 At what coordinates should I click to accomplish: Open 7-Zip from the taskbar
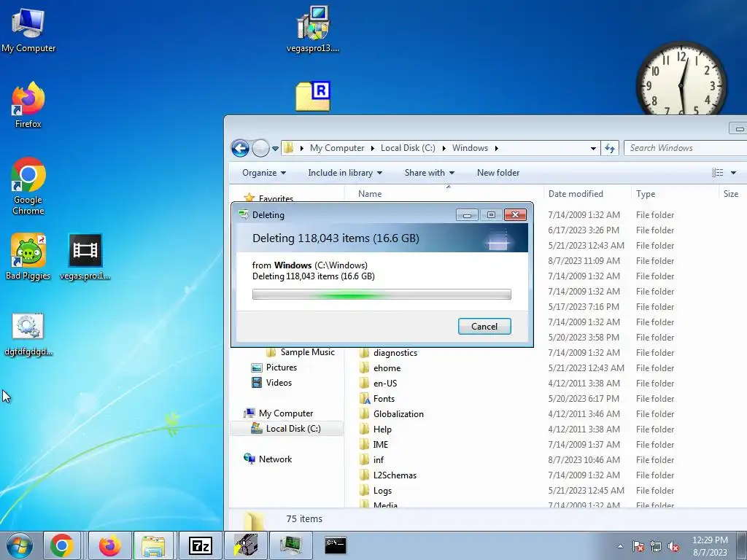point(200,545)
